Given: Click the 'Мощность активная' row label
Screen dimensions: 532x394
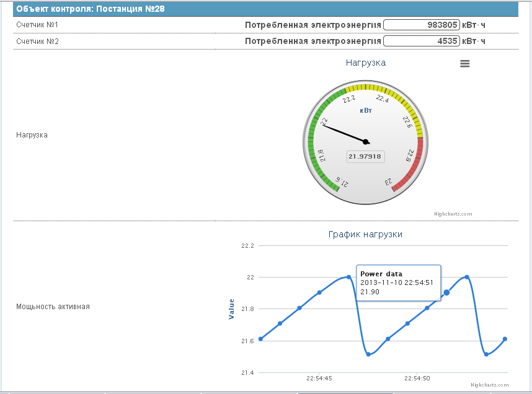Looking at the screenshot, I should [x=53, y=307].
